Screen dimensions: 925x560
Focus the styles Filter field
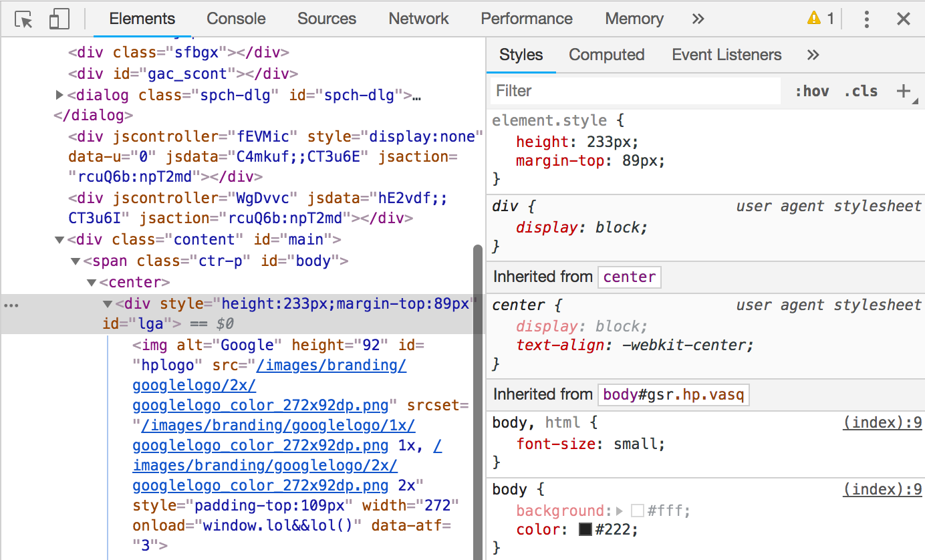(x=636, y=91)
